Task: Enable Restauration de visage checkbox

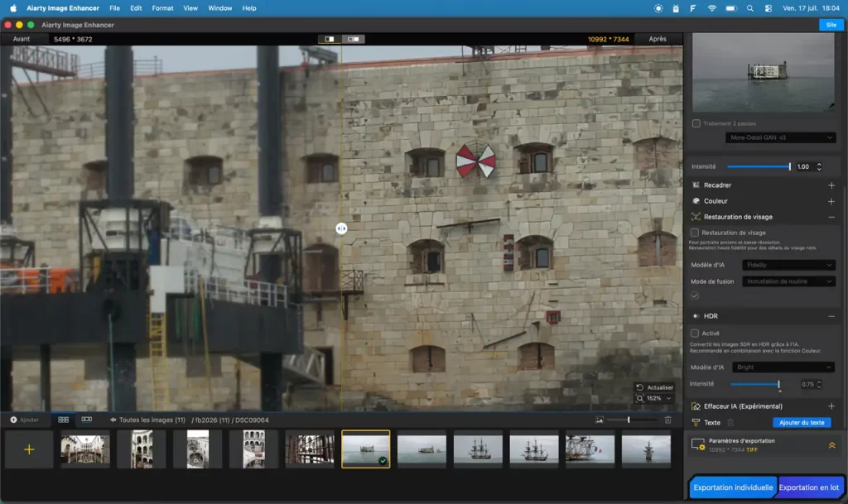Action: [695, 233]
